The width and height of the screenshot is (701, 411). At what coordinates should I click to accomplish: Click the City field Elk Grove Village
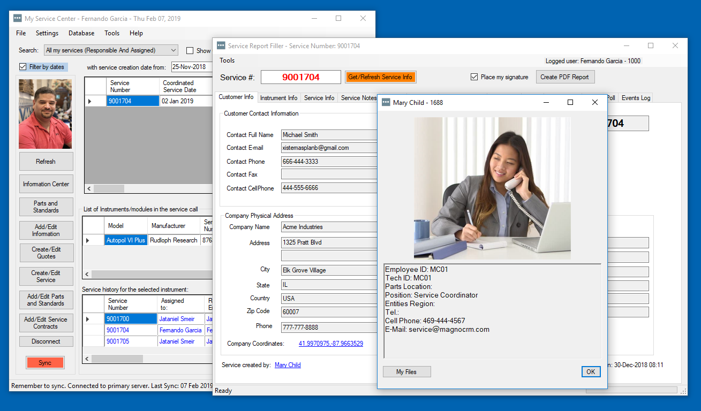point(329,270)
